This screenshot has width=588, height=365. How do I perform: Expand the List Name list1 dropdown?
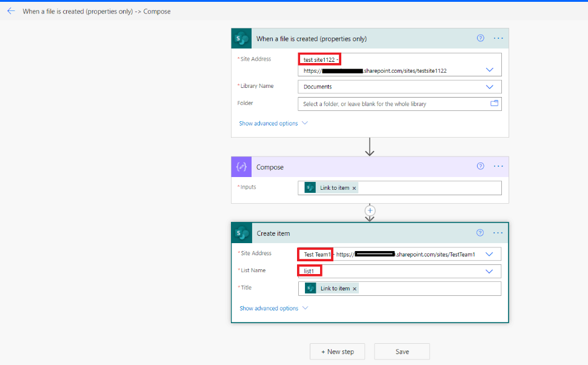pos(489,271)
